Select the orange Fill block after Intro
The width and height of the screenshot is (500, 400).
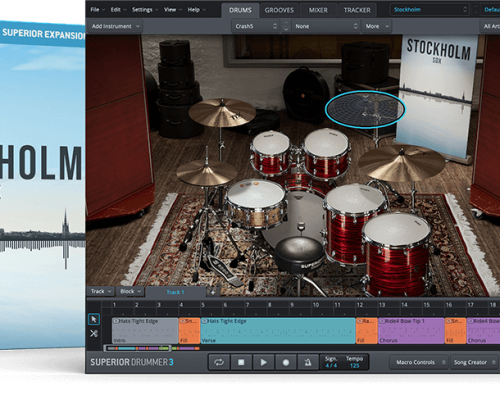pyautogui.click(x=189, y=331)
